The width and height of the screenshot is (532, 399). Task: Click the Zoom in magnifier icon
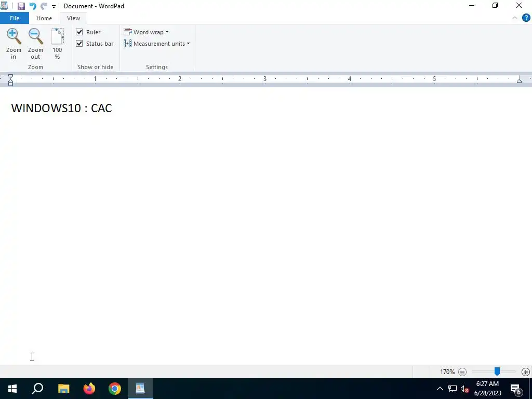point(14,37)
